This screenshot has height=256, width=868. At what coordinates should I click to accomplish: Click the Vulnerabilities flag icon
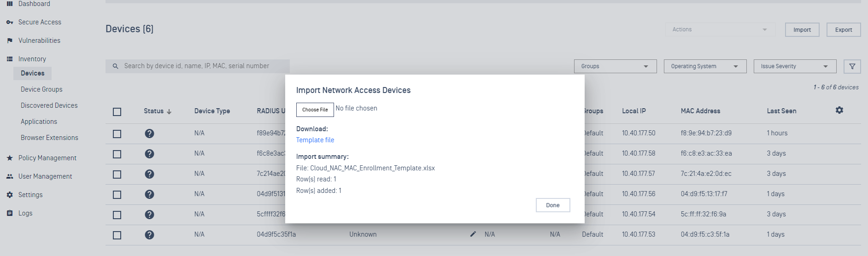10,41
